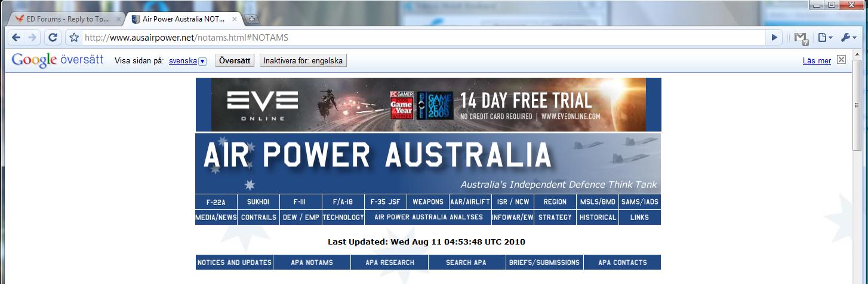Open the REGION navigation link
Image resolution: width=868 pixels, height=284 pixels.
click(x=555, y=202)
